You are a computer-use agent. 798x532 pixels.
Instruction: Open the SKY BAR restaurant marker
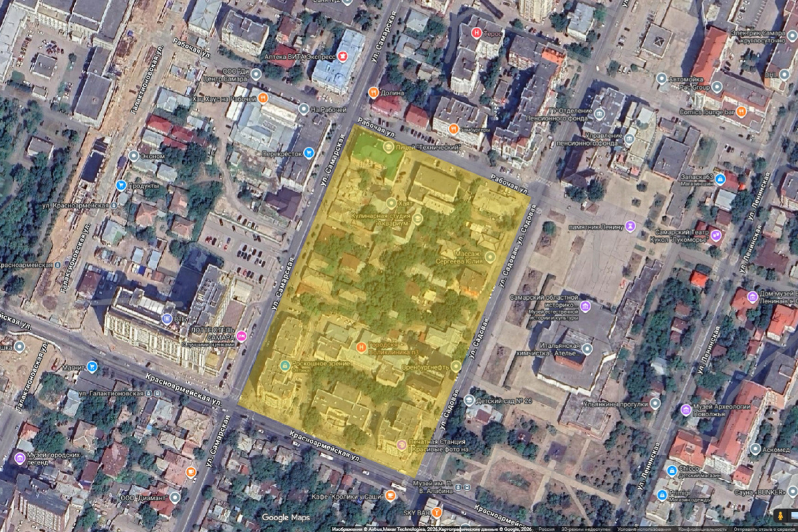436,512
